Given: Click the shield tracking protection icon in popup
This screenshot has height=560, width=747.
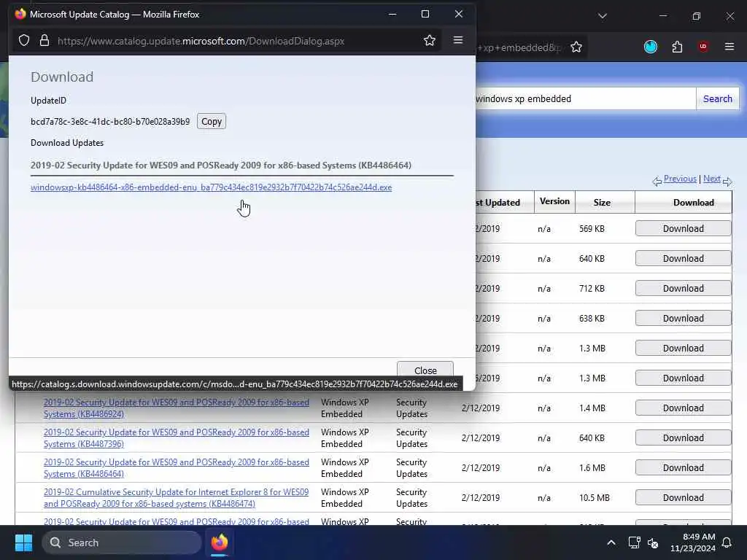Looking at the screenshot, I should click(24, 41).
